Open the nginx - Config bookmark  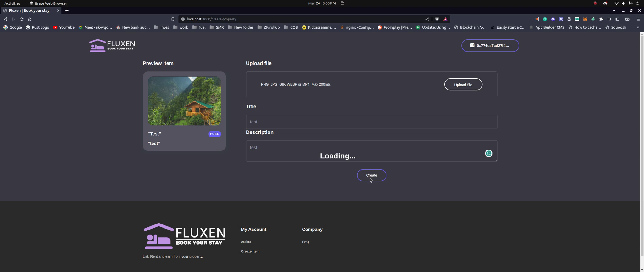(x=357, y=27)
